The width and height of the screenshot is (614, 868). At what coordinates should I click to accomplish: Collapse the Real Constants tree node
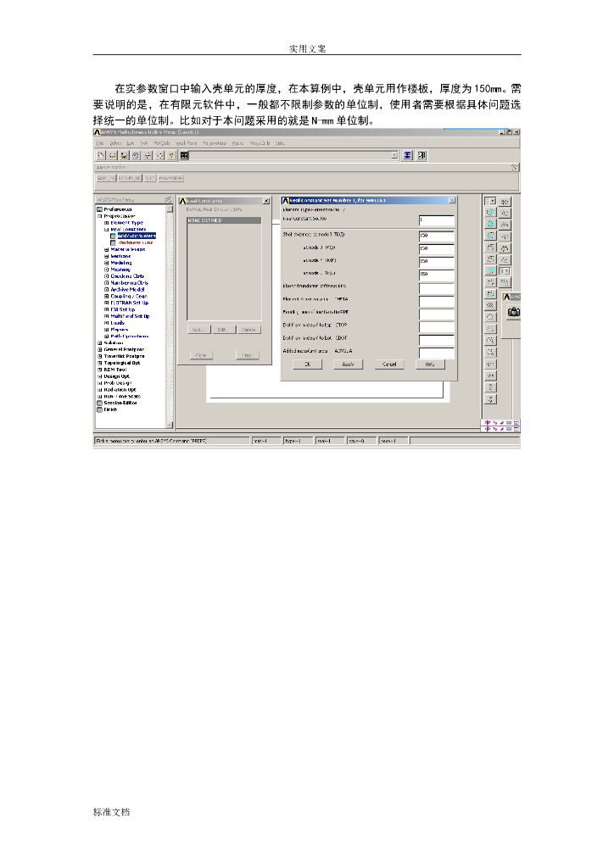106,229
